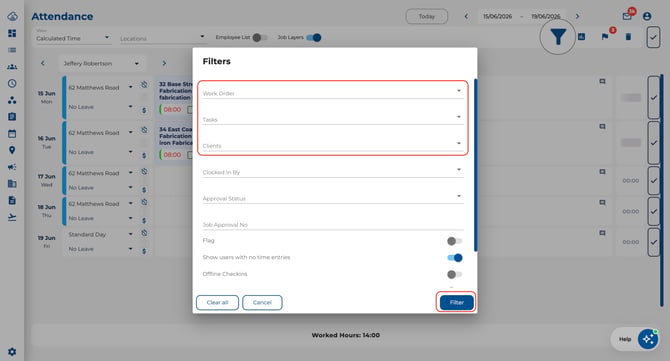Screen dimensions: 670x361
Task: Open the user profile account icon
Action: (x=647, y=16)
